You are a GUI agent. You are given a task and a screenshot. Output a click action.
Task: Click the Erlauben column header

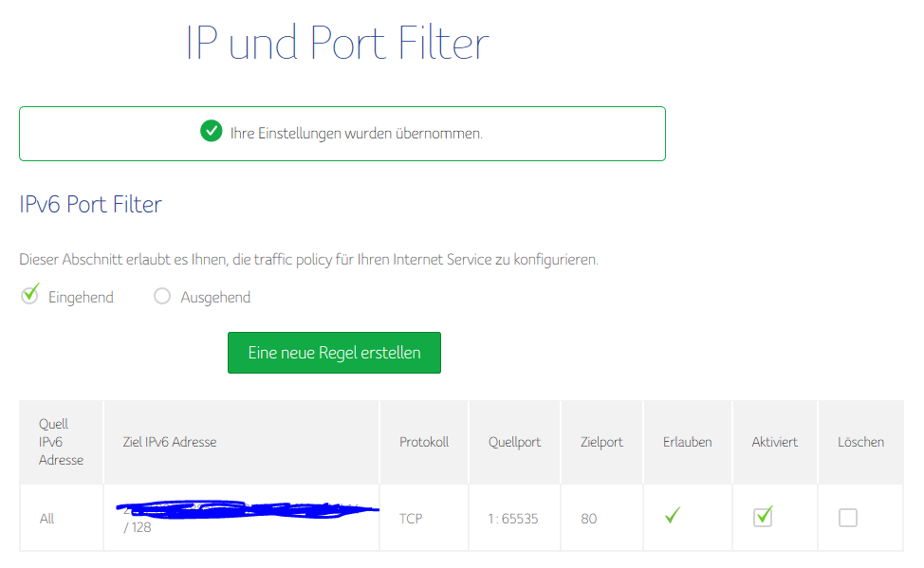[x=688, y=442]
